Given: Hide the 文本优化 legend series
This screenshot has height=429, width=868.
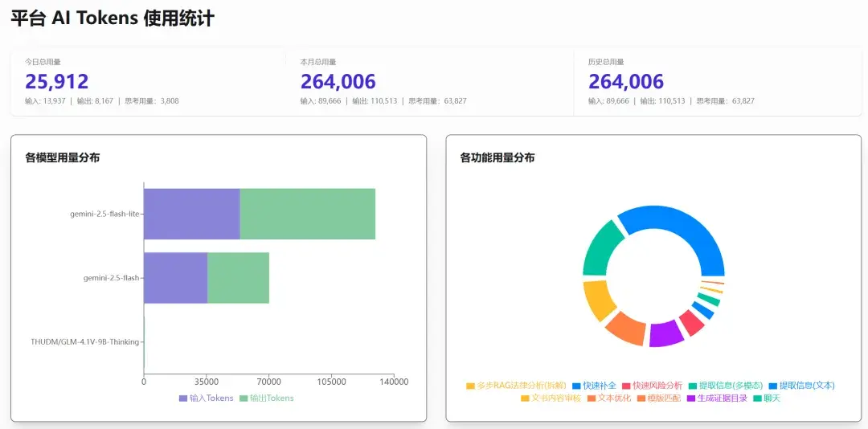Looking at the screenshot, I should pos(609,398).
